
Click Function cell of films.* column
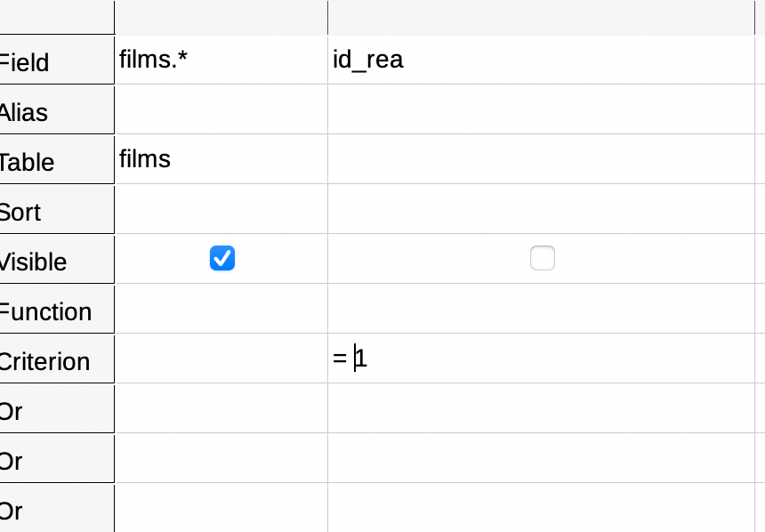221,309
